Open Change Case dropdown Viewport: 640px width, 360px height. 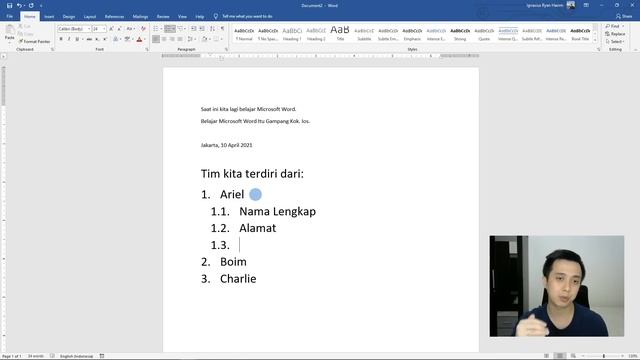tap(131, 29)
